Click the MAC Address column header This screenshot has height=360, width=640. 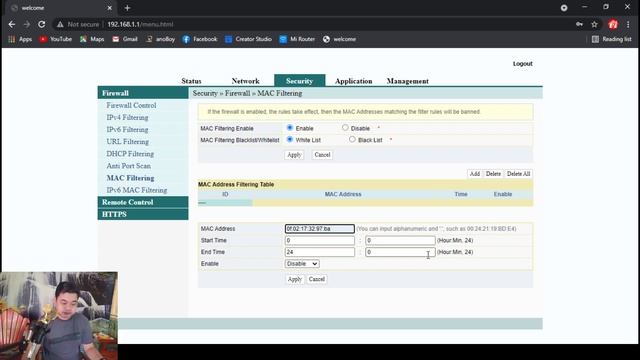(x=343, y=194)
